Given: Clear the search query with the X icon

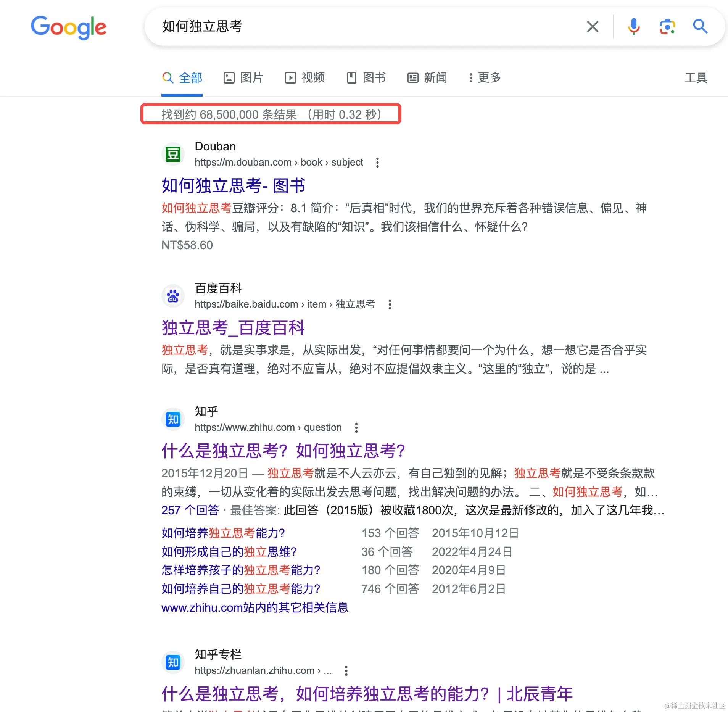Looking at the screenshot, I should coord(593,27).
